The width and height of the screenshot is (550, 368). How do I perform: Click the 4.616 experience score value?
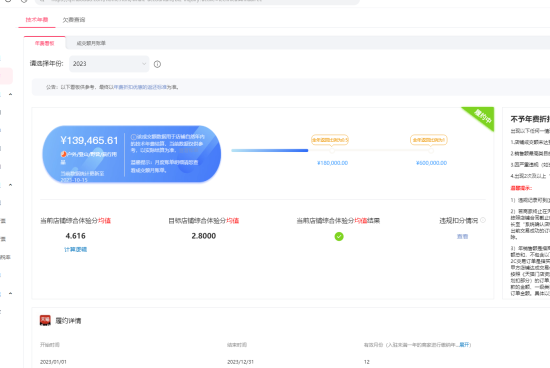(x=75, y=236)
